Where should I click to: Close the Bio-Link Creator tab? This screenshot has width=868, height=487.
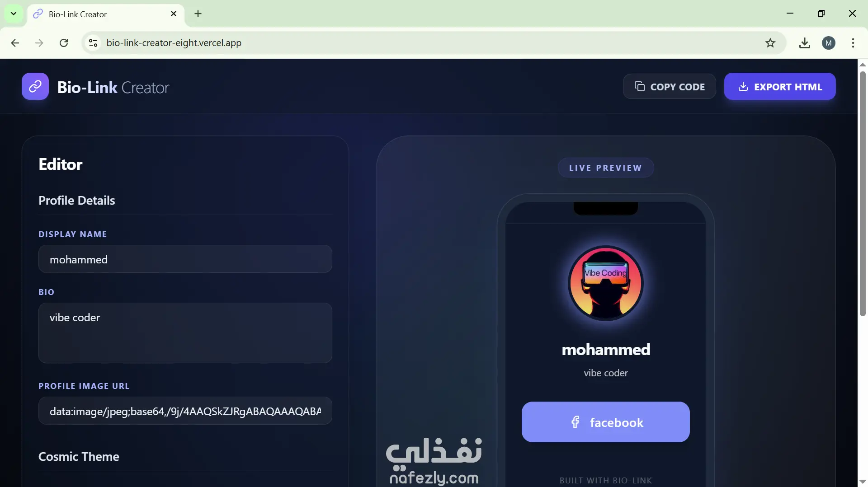174,14
